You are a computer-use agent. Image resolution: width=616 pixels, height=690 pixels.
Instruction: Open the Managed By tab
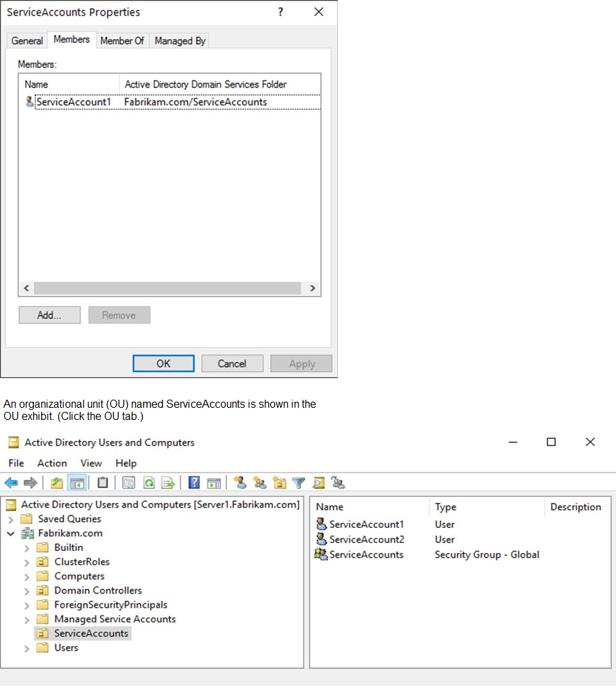click(180, 41)
